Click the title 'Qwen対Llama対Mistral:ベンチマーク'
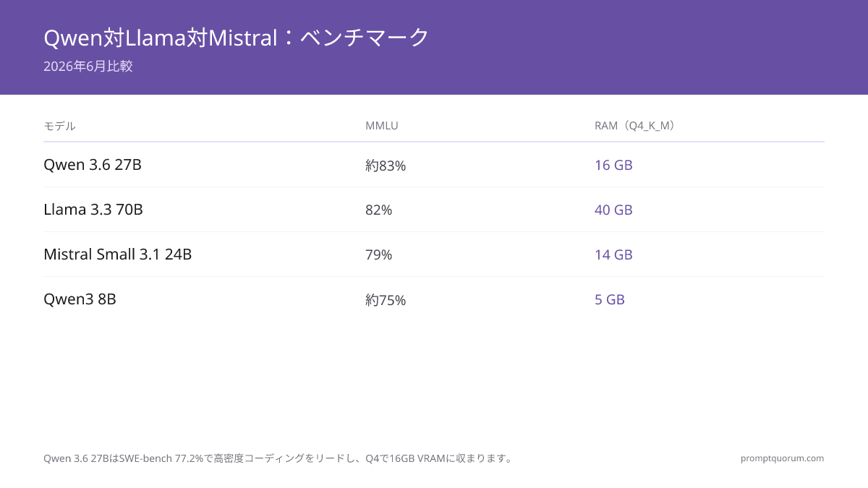The height and width of the screenshot is (488, 868). [237, 37]
